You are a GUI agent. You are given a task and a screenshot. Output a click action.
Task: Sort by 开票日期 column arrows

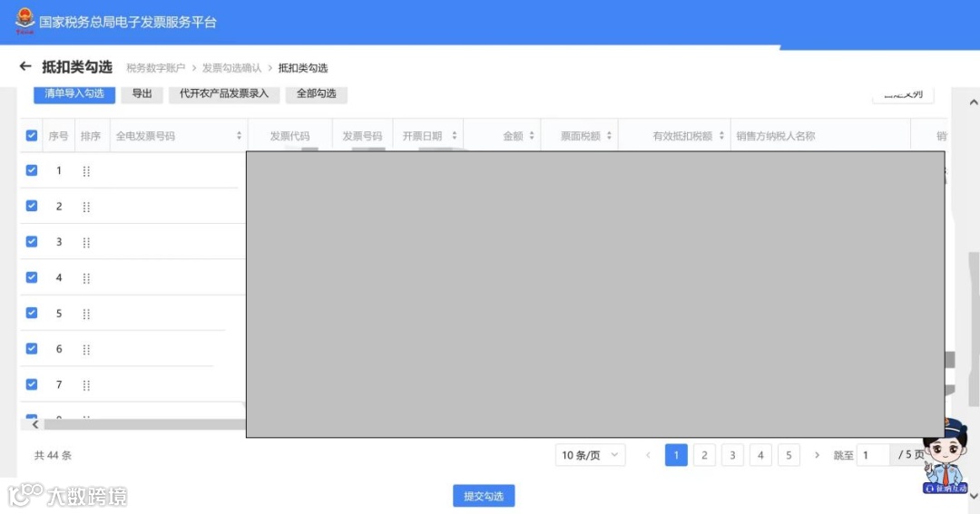pos(455,136)
